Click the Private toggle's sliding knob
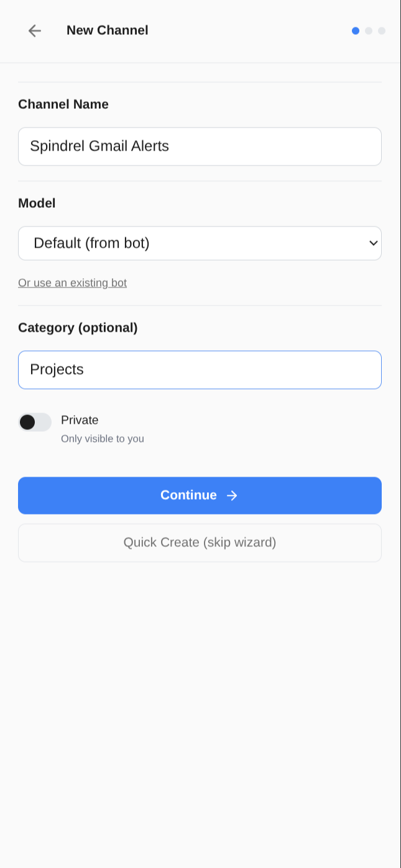Screen dimensions: 401x868 click(27, 422)
